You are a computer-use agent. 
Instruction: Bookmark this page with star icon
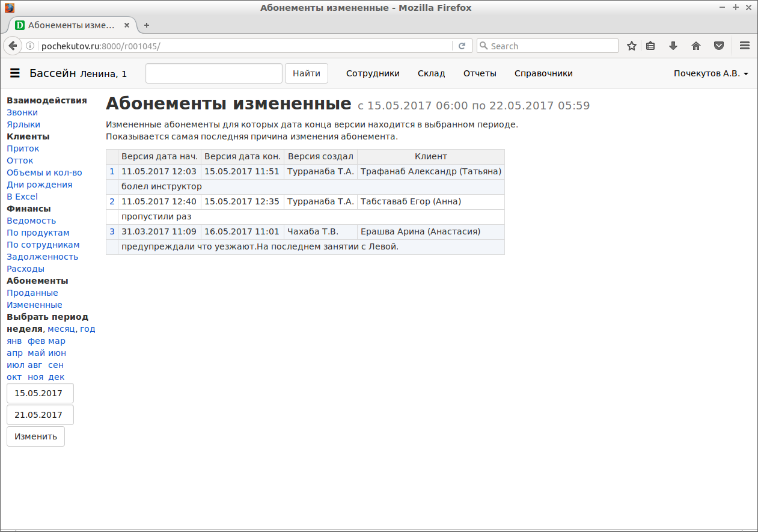pos(631,46)
